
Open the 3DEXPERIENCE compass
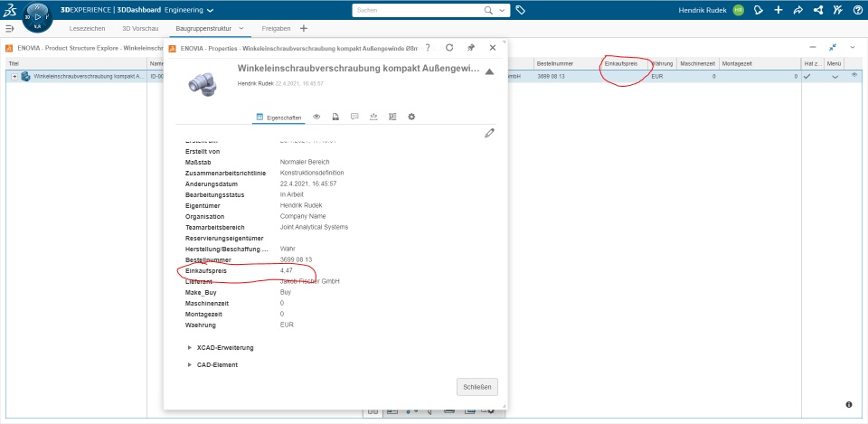coord(37,17)
